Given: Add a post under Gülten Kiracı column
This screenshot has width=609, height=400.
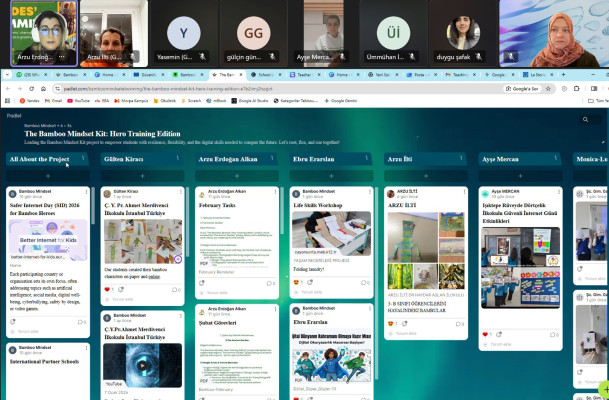Looking at the screenshot, I should (143, 176).
